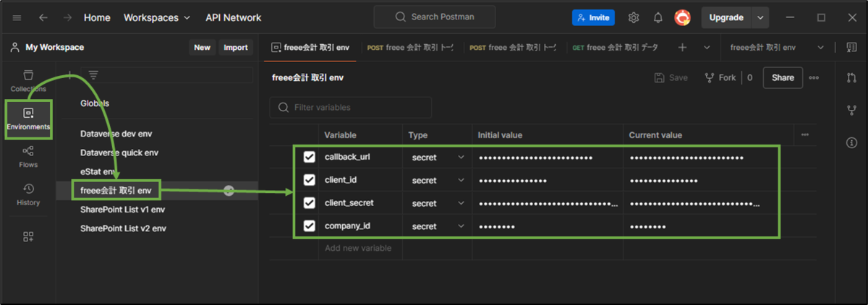868x305 pixels.
Task: Click the Import button
Action: pyautogui.click(x=236, y=48)
